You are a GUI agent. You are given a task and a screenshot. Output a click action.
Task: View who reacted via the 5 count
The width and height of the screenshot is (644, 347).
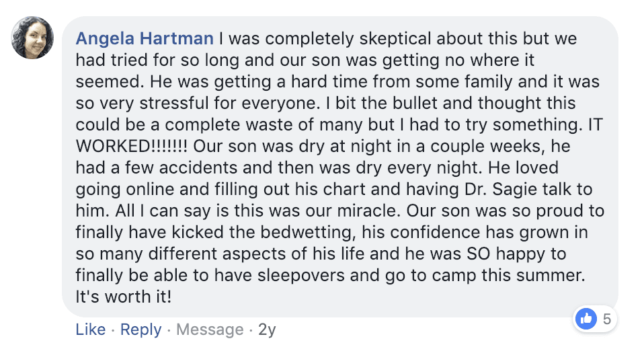[x=606, y=318]
